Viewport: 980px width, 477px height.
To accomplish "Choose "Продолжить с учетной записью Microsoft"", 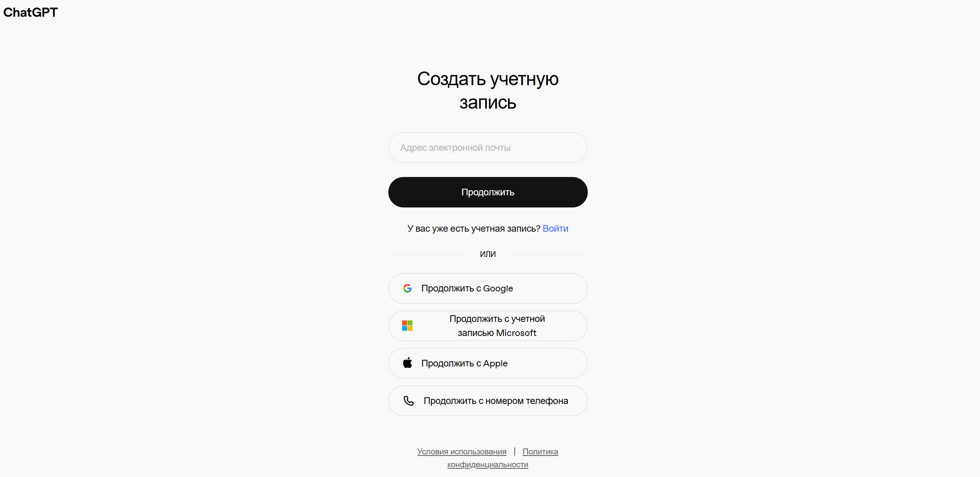I will pos(488,326).
